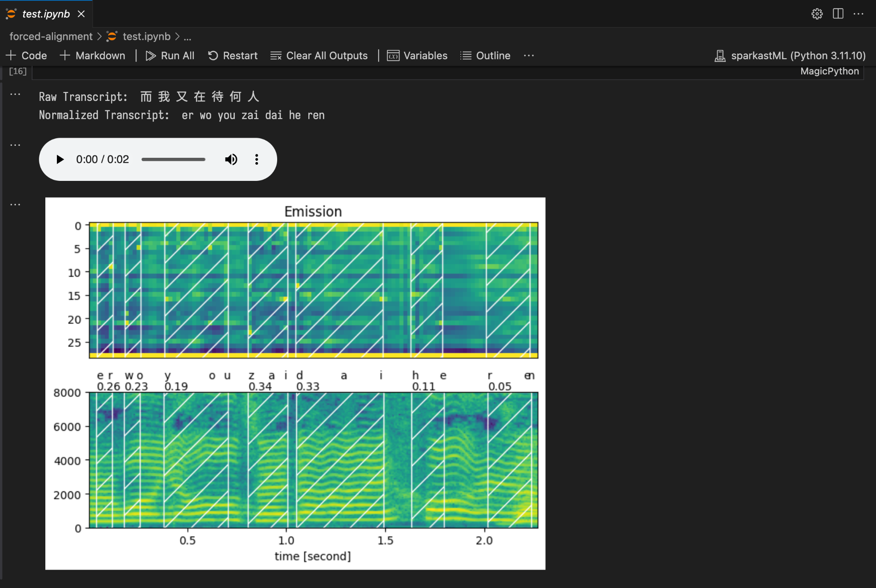This screenshot has width=876, height=588.
Task: Click forced-alignment breadcrumb folder
Action: point(51,36)
